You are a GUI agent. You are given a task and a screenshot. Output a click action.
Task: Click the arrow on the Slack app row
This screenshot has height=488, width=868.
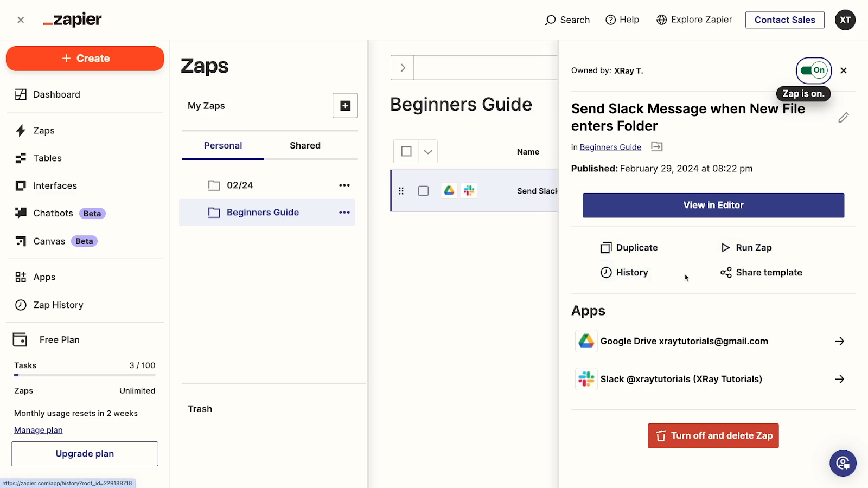[839, 380]
